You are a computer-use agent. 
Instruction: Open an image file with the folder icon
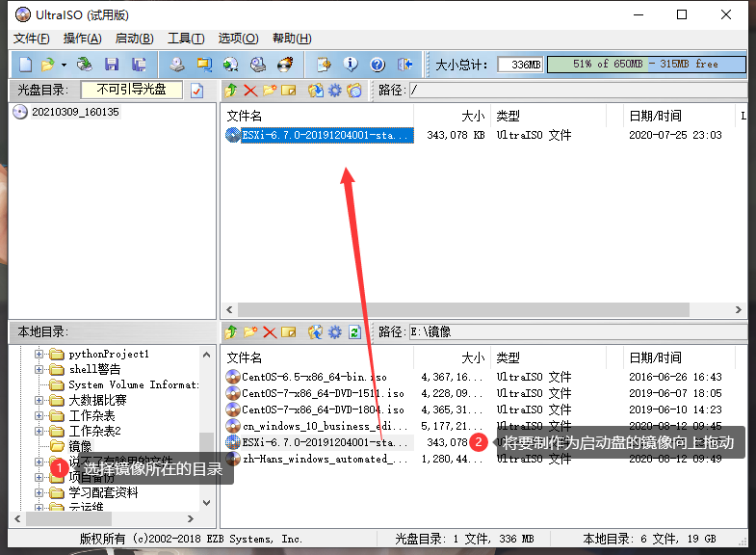pos(47,65)
